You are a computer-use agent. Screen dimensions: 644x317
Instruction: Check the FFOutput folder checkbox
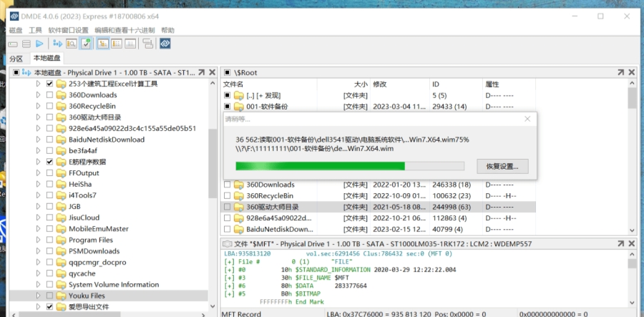(49, 173)
